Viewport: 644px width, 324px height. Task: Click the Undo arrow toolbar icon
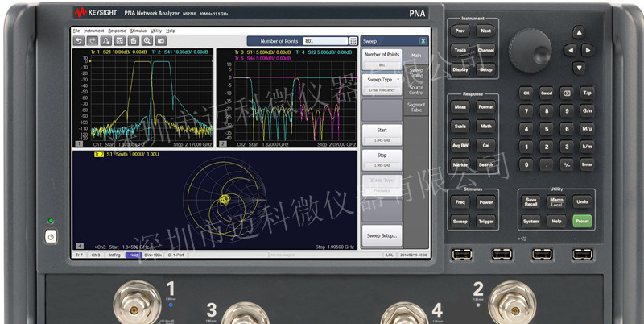click(x=78, y=41)
